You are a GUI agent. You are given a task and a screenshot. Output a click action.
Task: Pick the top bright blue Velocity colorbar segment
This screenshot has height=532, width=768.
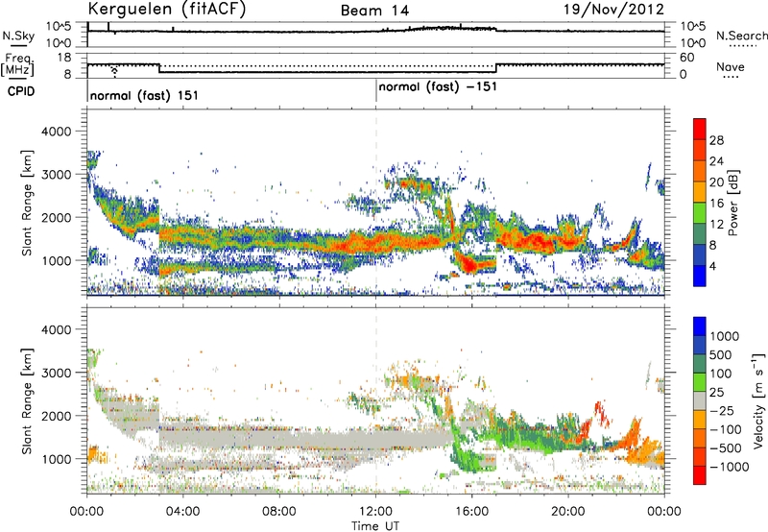click(x=700, y=326)
